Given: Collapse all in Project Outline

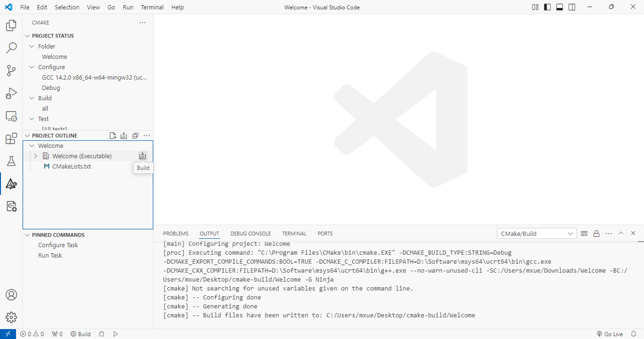Looking at the screenshot, I should 135,136.
